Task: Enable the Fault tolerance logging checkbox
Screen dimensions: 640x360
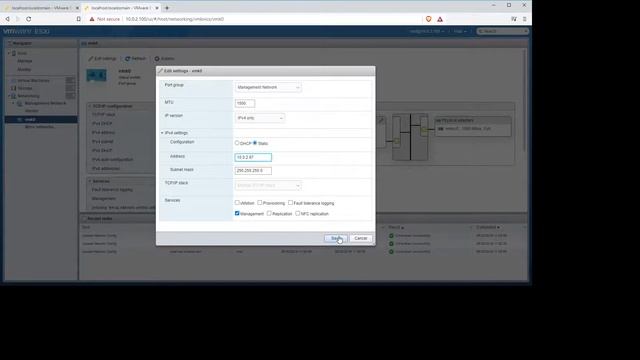Action: (x=290, y=202)
